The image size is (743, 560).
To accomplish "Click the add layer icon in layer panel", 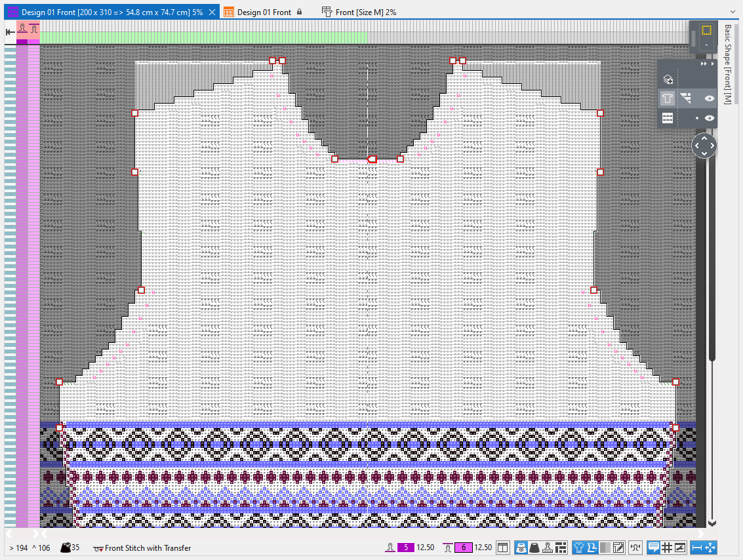I will pos(668,79).
